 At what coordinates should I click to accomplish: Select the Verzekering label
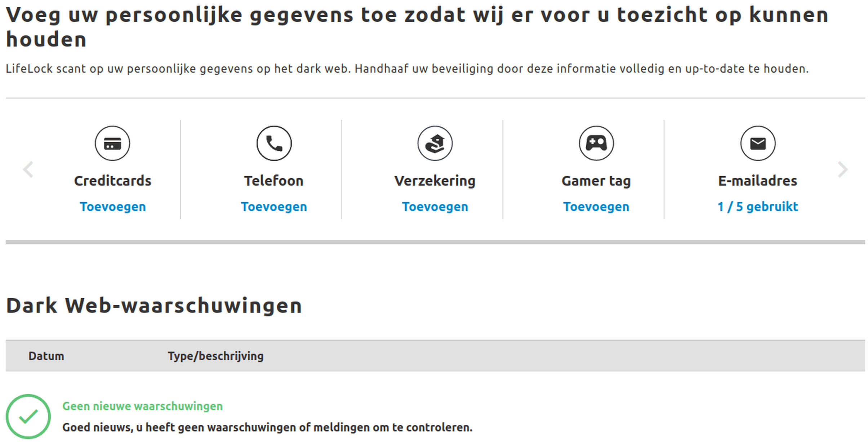point(435,181)
